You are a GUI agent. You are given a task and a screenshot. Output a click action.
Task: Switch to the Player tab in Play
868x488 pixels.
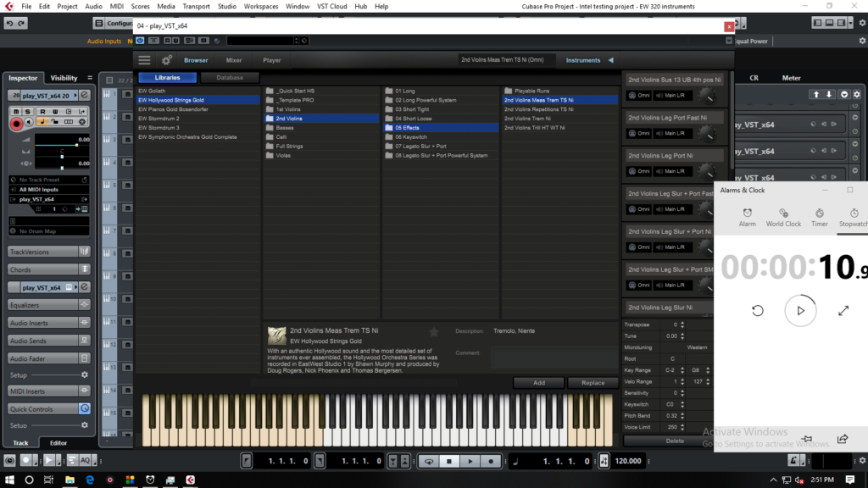tap(272, 60)
